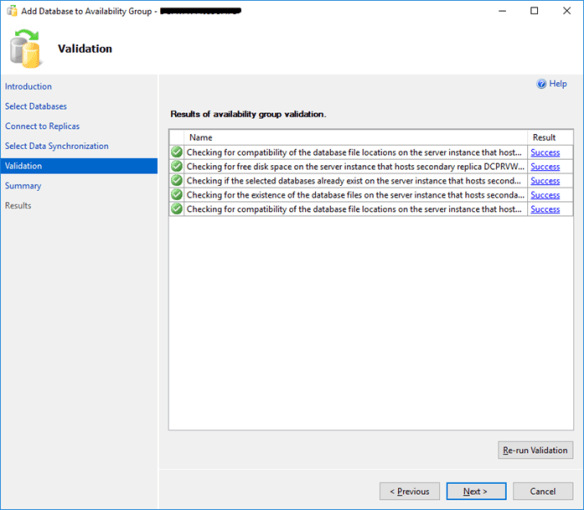This screenshot has height=510, width=584.
Task: Click the green check icon for free disk space row
Action: (177, 166)
